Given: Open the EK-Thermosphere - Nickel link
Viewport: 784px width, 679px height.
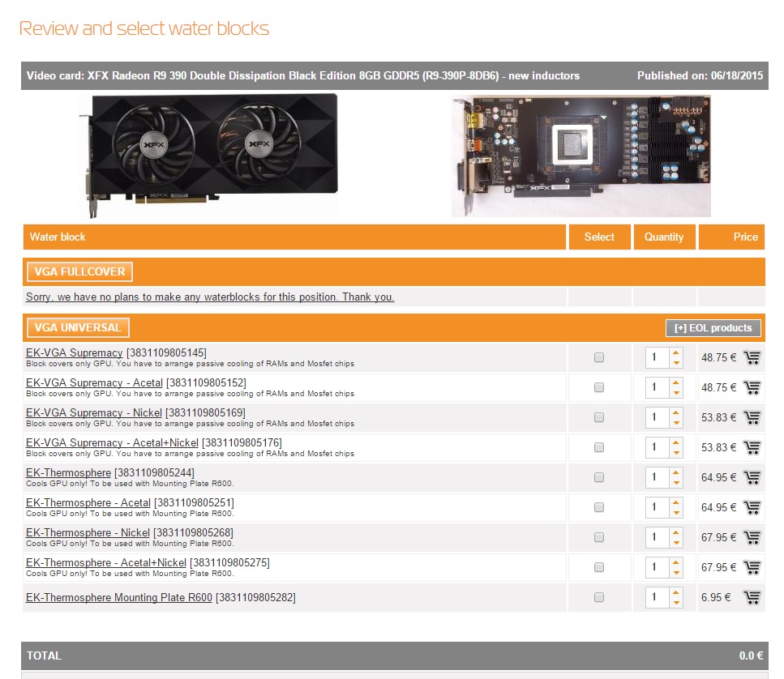Looking at the screenshot, I should pyautogui.click(x=88, y=532).
